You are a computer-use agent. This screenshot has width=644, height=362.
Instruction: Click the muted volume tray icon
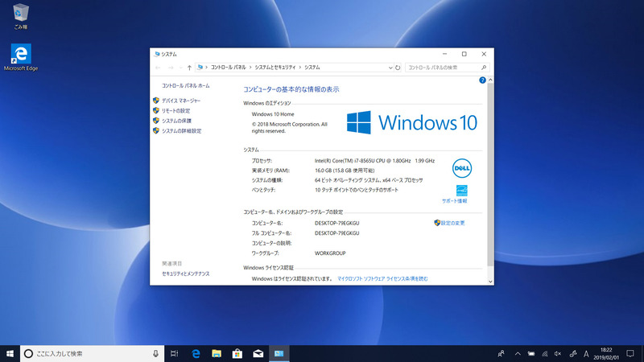point(558,353)
